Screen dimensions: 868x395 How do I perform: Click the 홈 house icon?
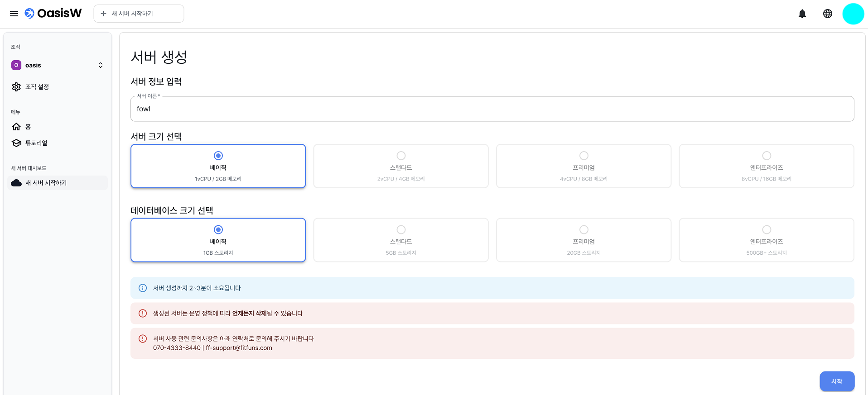[x=16, y=127]
